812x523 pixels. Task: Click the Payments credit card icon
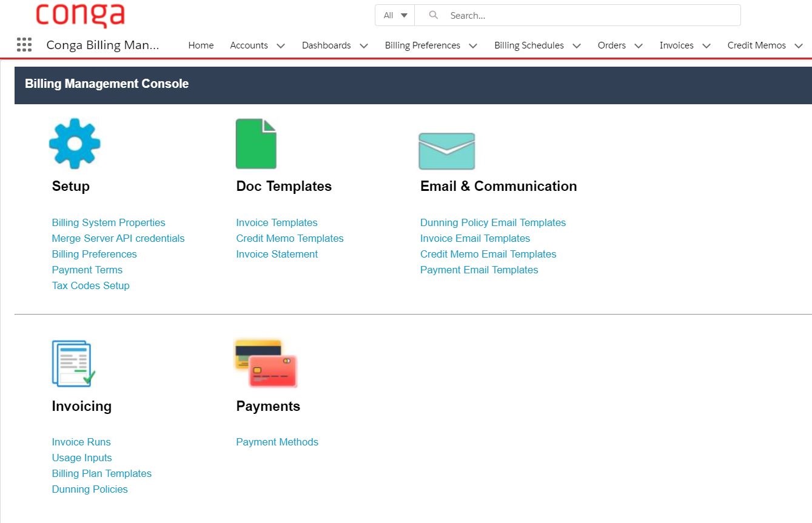click(x=266, y=363)
